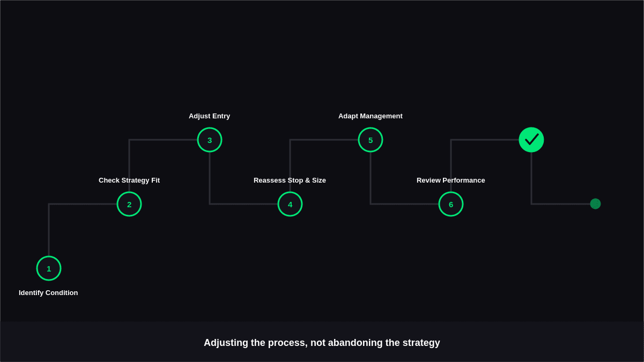
Task: Click connector line between steps 1 and 2
Action: click(49, 230)
